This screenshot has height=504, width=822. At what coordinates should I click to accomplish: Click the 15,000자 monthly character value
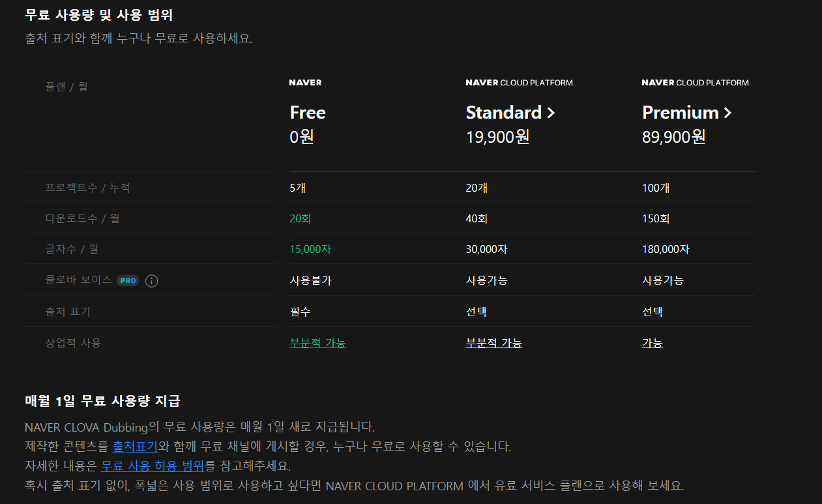click(310, 249)
